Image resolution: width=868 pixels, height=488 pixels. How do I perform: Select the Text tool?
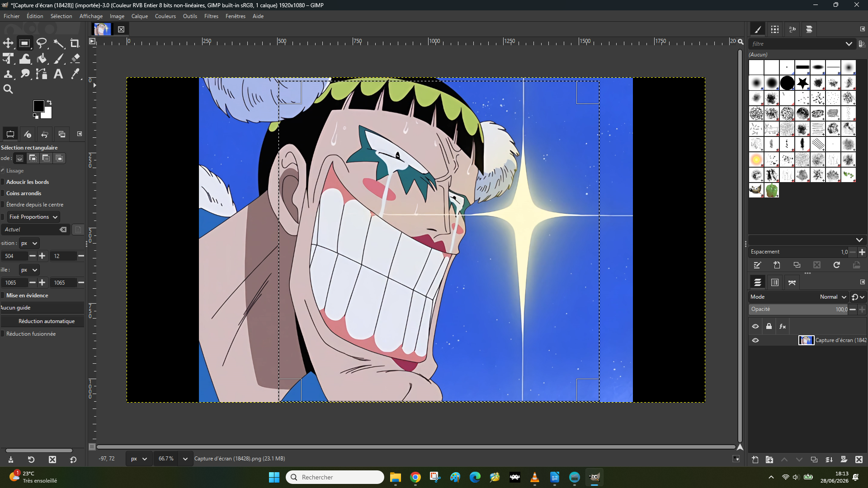tap(58, 74)
